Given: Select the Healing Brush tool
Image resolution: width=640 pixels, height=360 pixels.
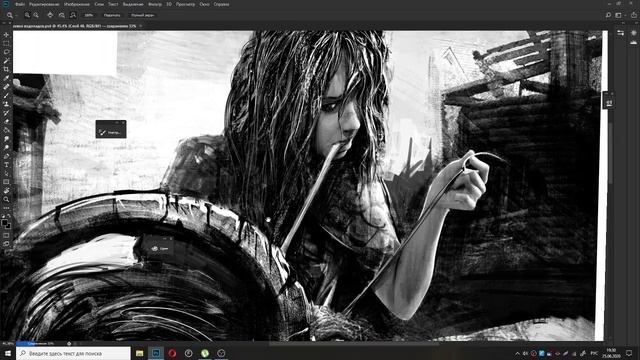Looking at the screenshot, I should [6, 87].
